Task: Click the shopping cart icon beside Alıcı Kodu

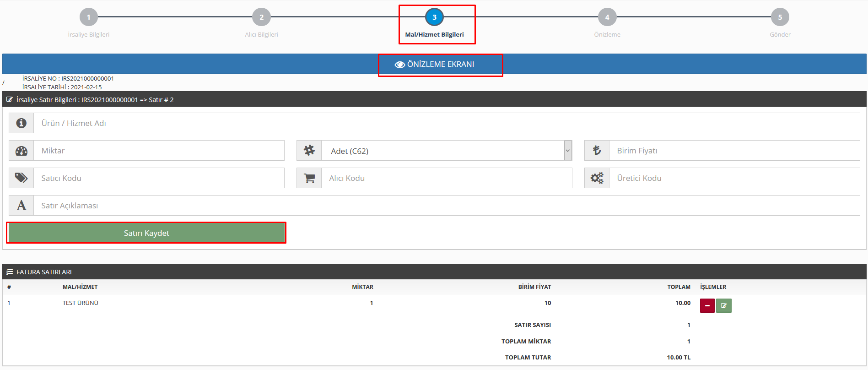Action: 309,178
